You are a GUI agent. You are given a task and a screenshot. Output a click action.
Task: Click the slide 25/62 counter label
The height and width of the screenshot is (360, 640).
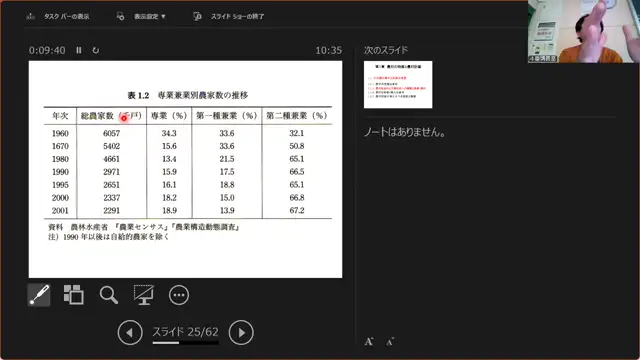tap(185, 331)
